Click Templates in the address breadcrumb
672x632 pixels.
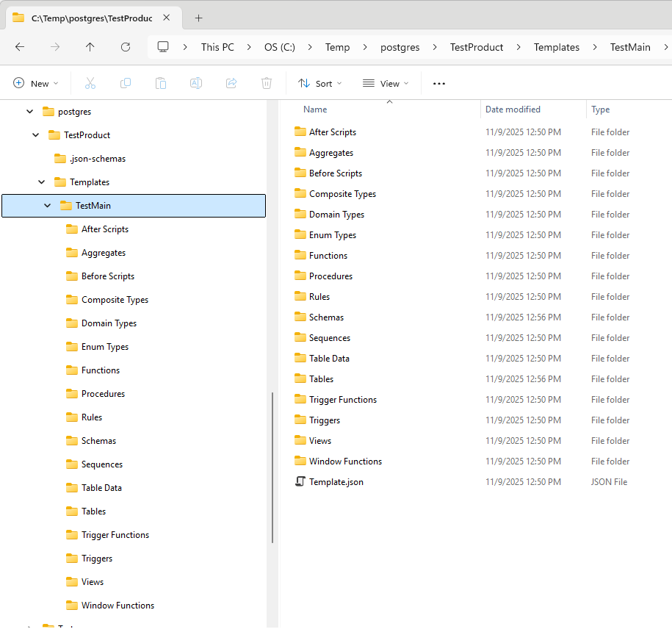coord(556,47)
